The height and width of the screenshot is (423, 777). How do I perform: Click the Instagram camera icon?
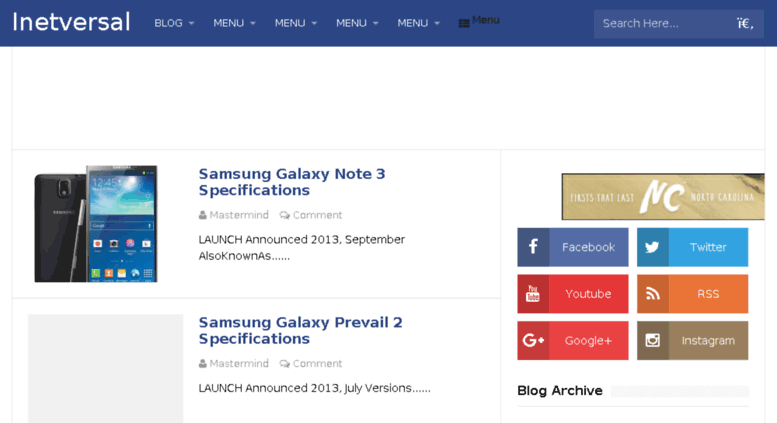pyautogui.click(x=653, y=340)
